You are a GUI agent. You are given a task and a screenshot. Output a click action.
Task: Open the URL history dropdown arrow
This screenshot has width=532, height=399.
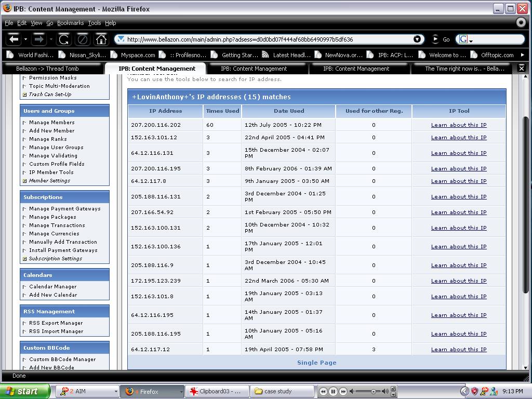click(x=417, y=39)
